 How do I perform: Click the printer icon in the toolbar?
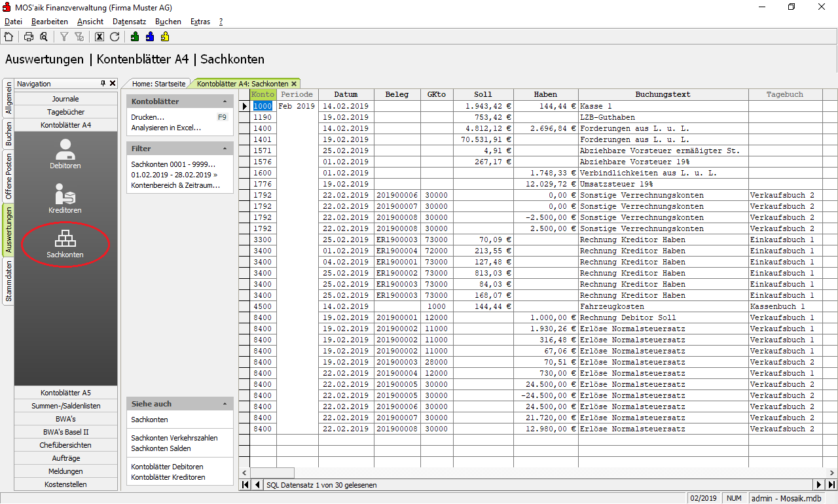[29, 37]
